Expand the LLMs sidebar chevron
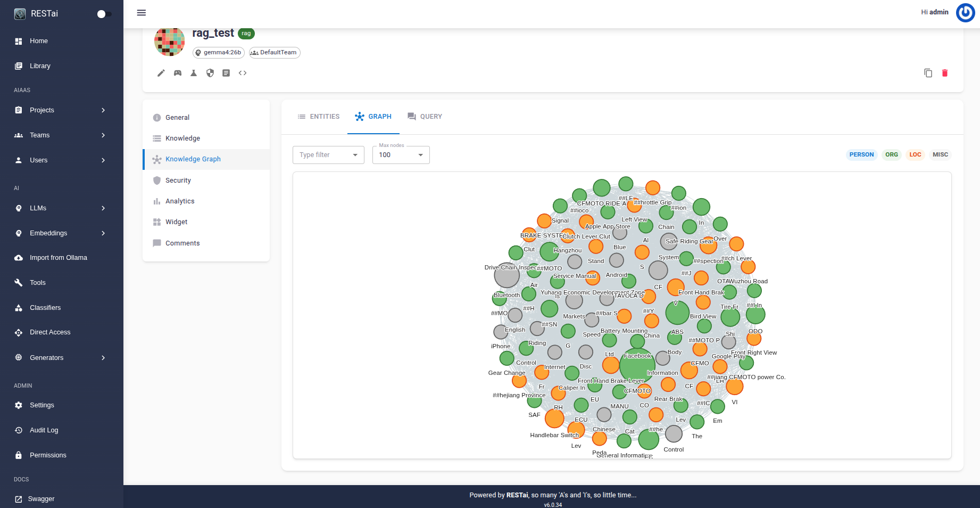This screenshot has height=508, width=980. (103, 208)
